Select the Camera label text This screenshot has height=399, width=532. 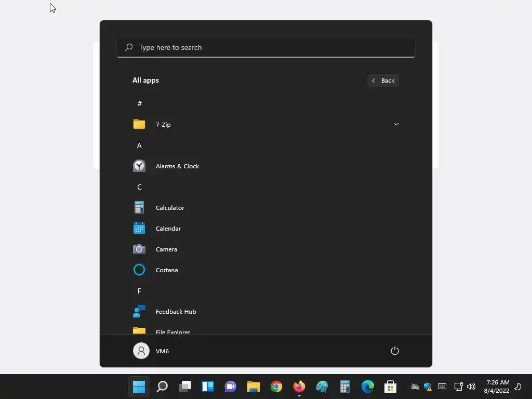coord(166,249)
